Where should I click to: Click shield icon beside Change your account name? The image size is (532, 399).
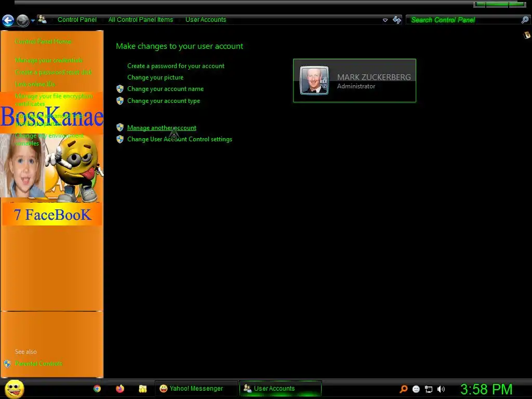pos(120,89)
